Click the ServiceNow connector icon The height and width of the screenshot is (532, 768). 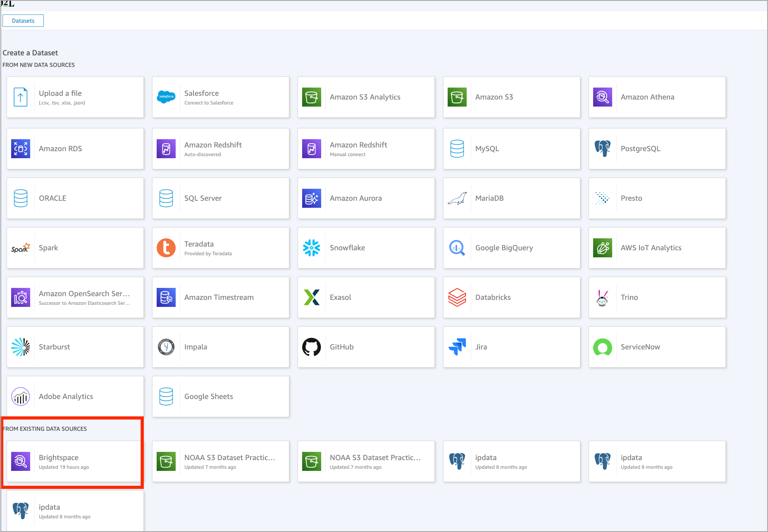[x=603, y=347]
